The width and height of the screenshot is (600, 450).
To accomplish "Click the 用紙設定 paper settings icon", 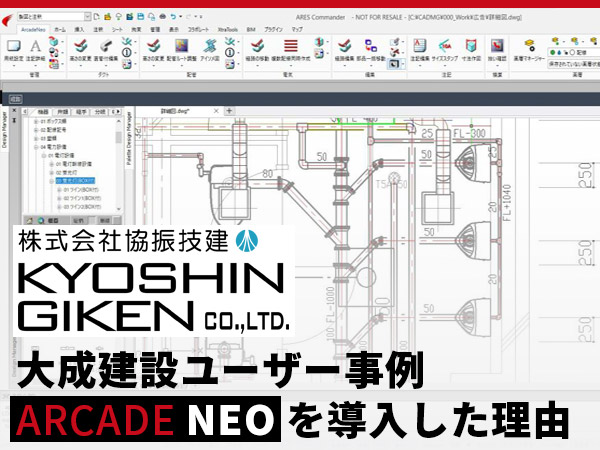I will (x=13, y=47).
